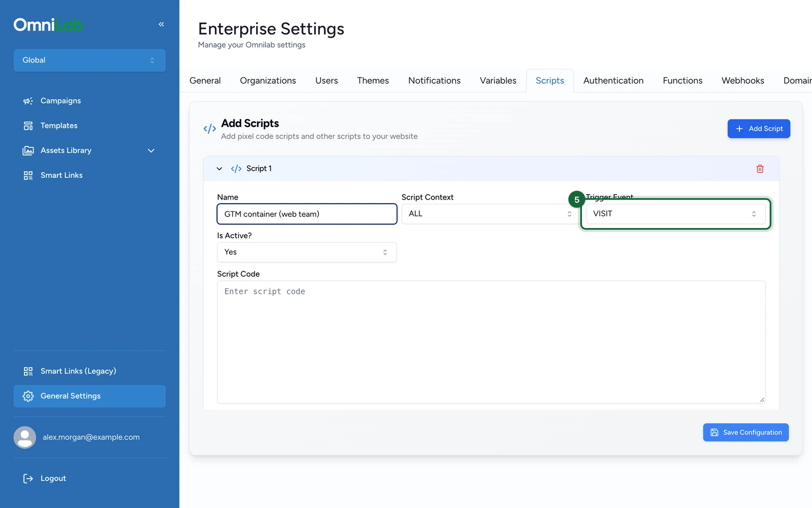Open the Is Active dropdown

[x=307, y=252]
